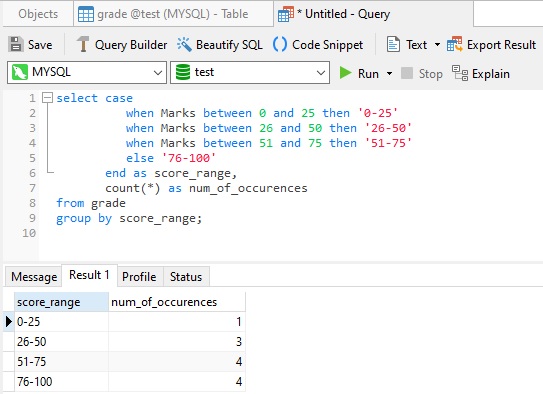The width and height of the screenshot is (543, 394).
Task: Collapse the select code fold marker
Action: [47, 98]
